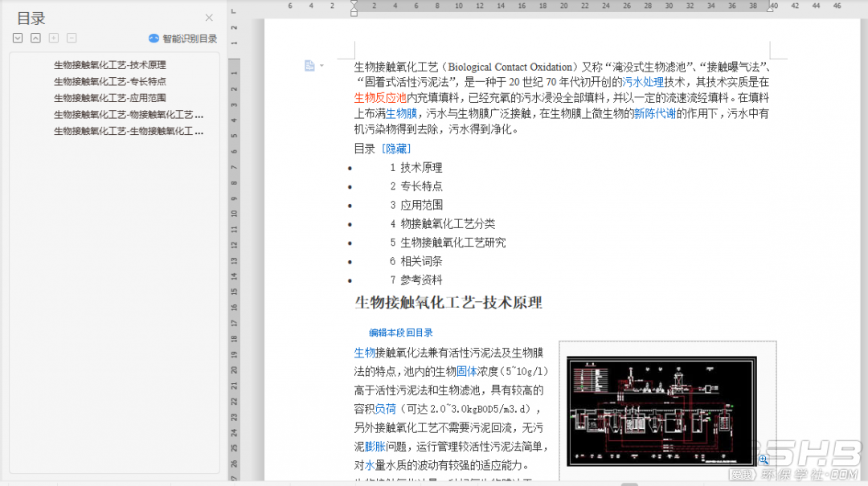Close the 目录 navigation pane
868x486 pixels.
point(209,18)
